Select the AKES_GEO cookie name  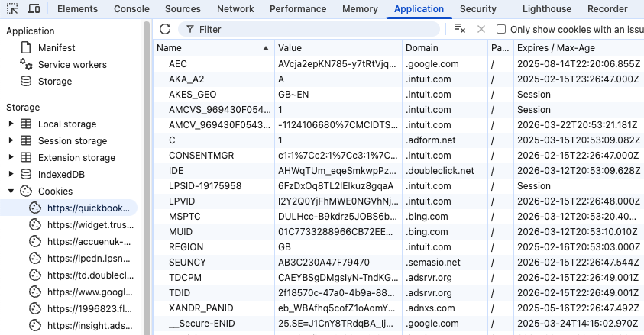click(x=193, y=95)
